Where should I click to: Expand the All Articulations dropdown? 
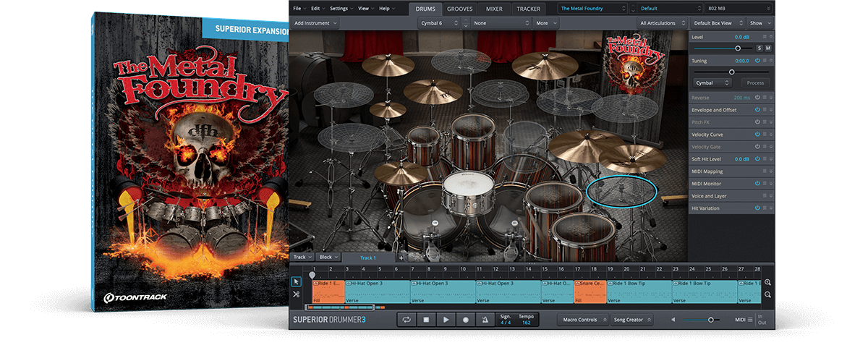(661, 23)
